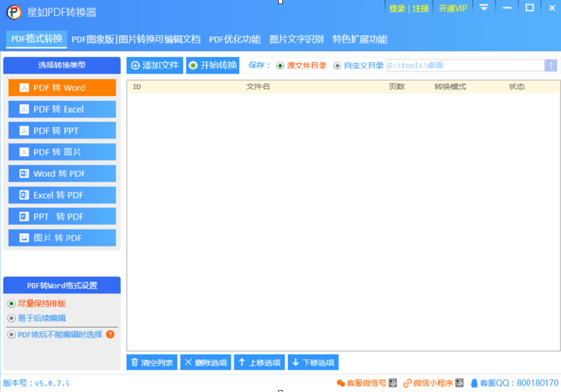Select 图片 转 PDF conversion type
Viewport: 561px width, 392px height.
[x=62, y=238]
